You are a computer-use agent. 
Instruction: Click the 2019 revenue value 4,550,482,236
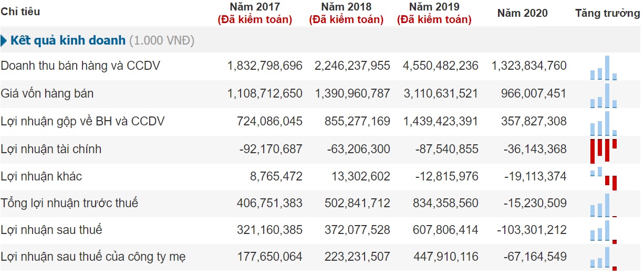pyautogui.click(x=440, y=66)
